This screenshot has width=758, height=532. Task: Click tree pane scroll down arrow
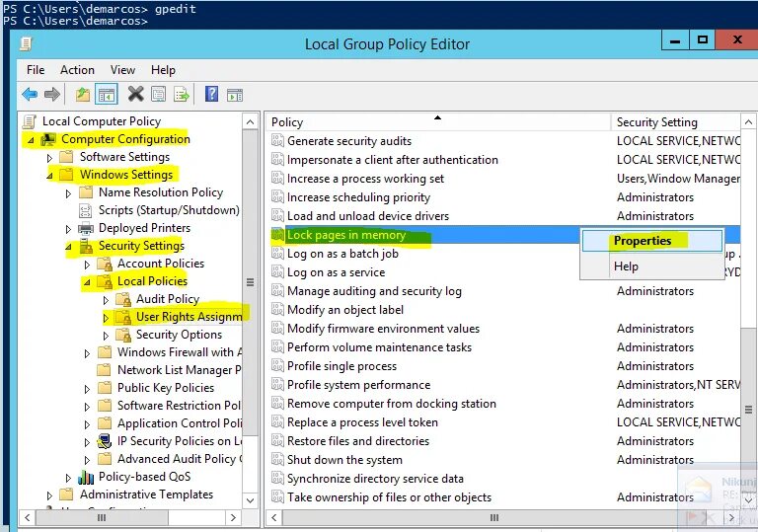[250, 500]
